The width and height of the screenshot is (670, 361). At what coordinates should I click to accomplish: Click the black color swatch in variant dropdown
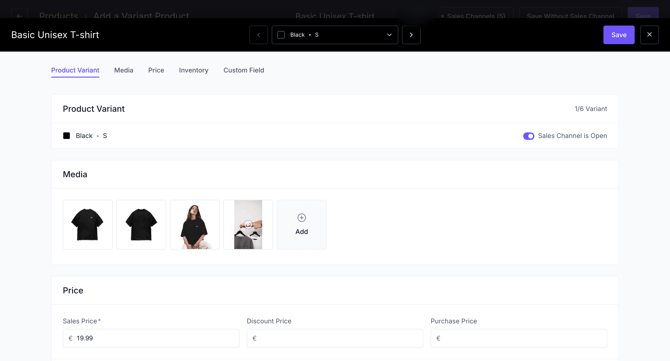click(281, 35)
